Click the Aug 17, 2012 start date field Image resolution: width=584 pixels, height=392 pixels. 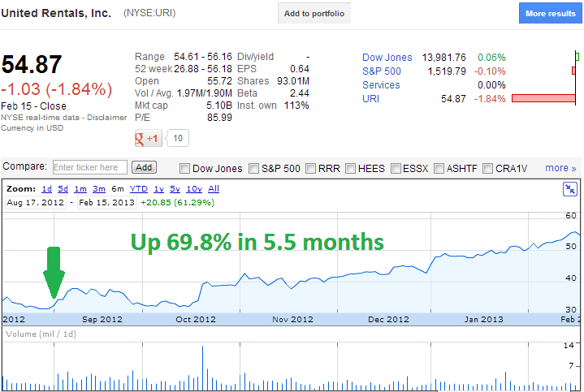(36, 203)
